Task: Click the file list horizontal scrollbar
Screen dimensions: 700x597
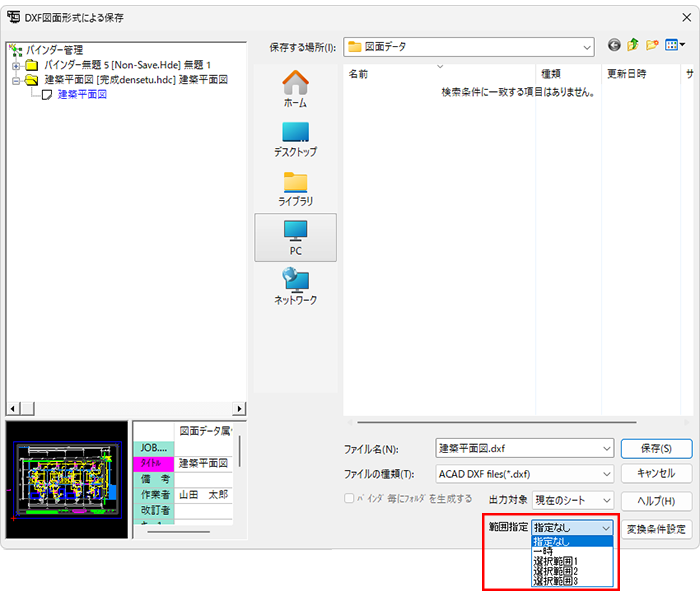Action: (x=496, y=422)
